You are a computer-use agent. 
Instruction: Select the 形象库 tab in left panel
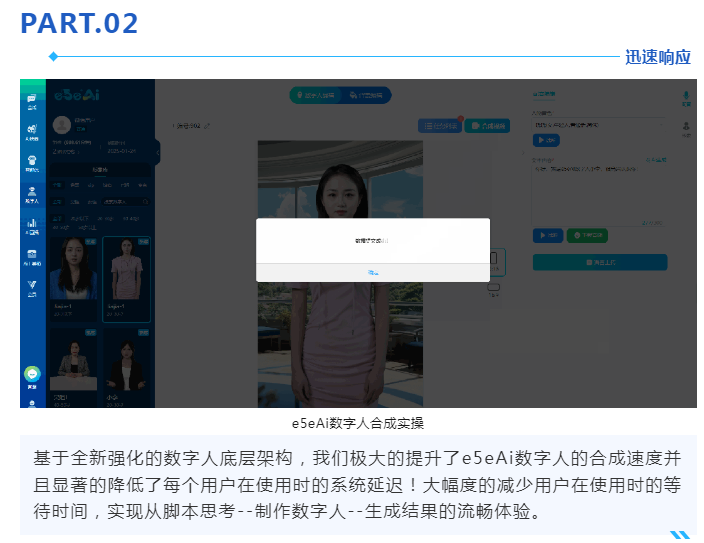pos(100,170)
